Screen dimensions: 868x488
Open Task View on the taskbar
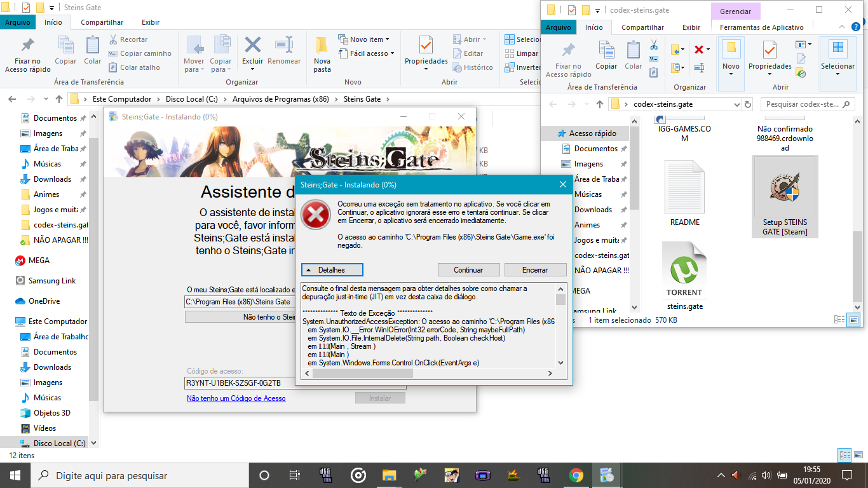pyautogui.click(x=295, y=475)
